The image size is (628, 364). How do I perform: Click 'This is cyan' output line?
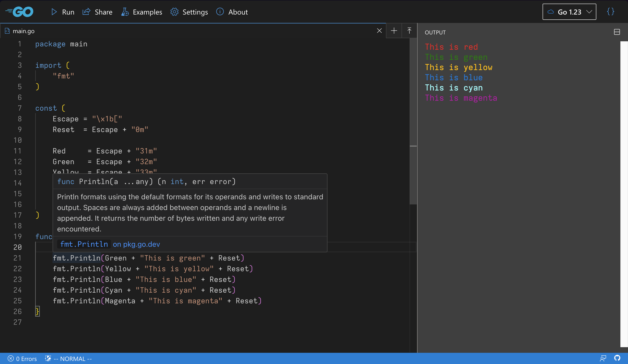pyautogui.click(x=454, y=88)
